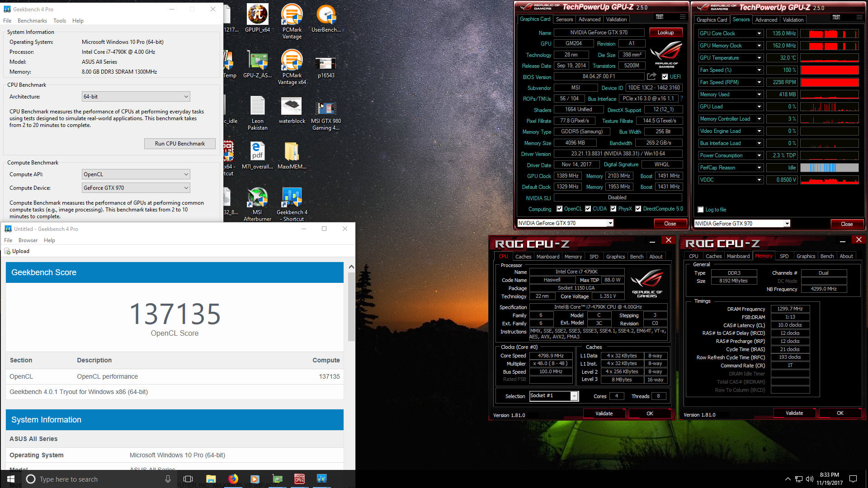Open the Compute Device GeForce GTX 970 dropdown
The height and width of the screenshot is (488, 868).
pyautogui.click(x=136, y=188)
